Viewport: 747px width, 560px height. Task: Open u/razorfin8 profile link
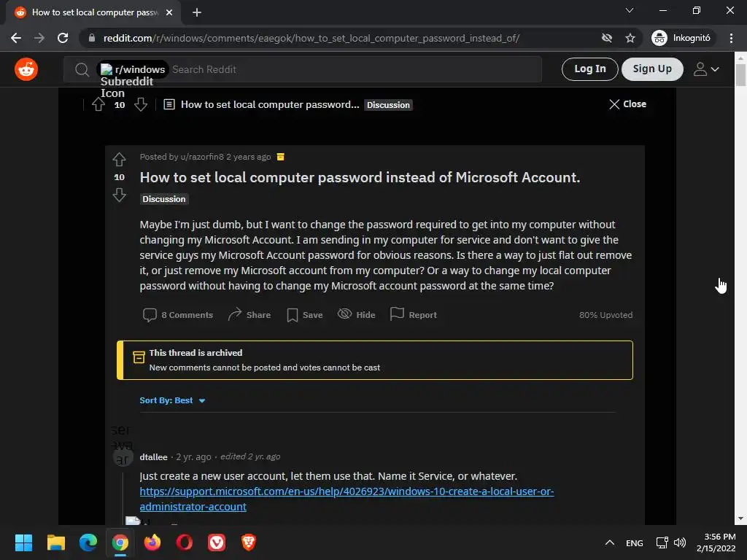tap(202, 157)
